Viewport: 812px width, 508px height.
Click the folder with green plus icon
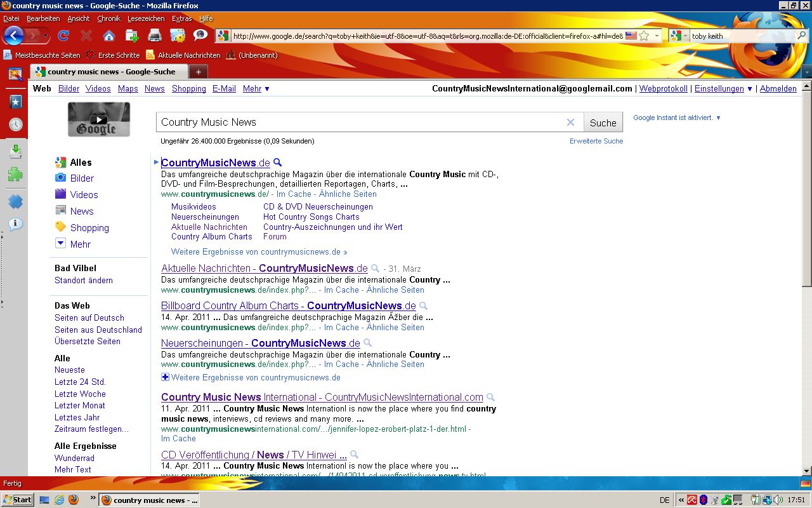point(132,36)
